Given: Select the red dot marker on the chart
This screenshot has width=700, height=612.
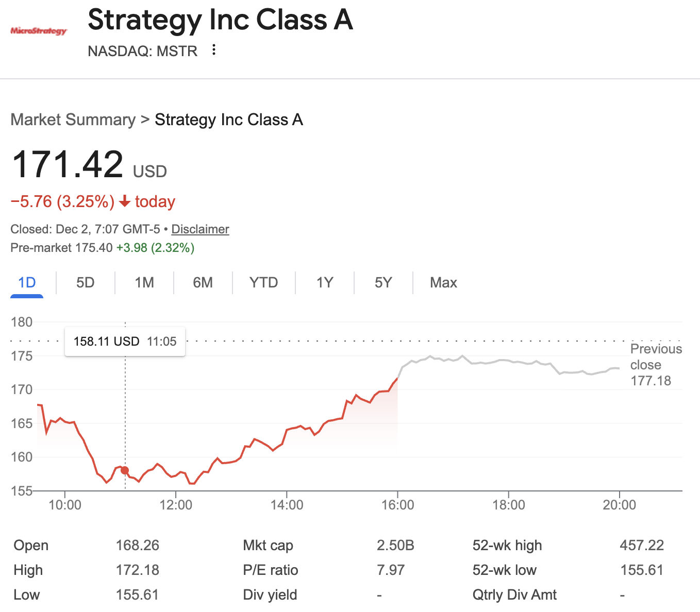Looking at the screenshot, I should click(x=124, y=470).
